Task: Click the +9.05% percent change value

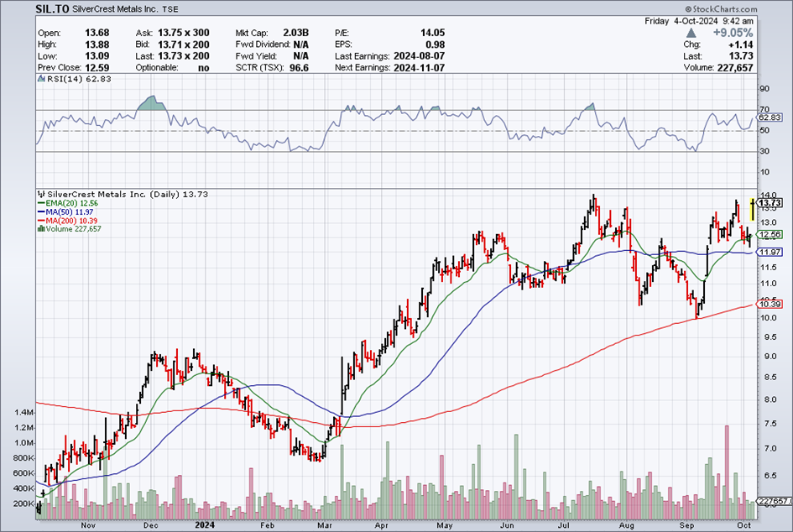Action: pyautogui.click(x=733, y=33)
